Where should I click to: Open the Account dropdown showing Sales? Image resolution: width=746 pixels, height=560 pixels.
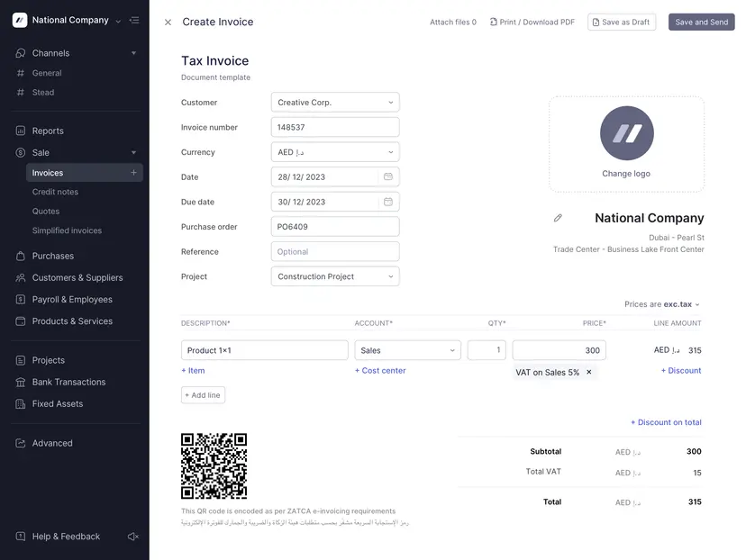point(408,350)
